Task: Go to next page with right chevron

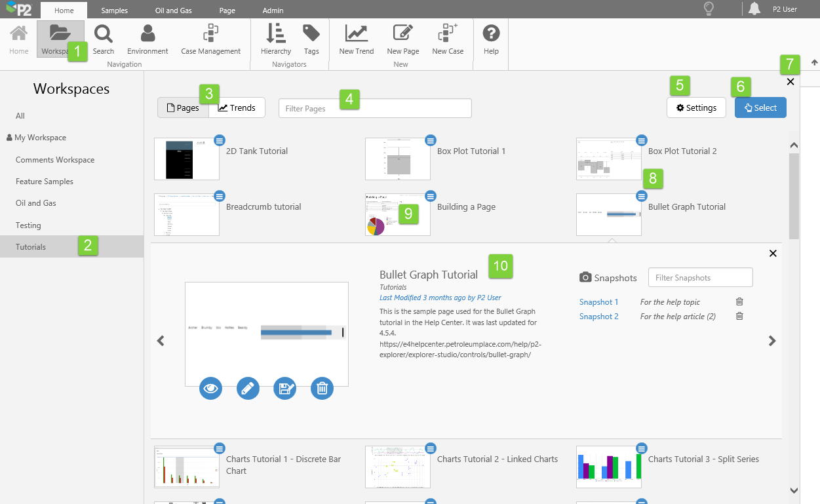Action: click(x=772, y=341)
